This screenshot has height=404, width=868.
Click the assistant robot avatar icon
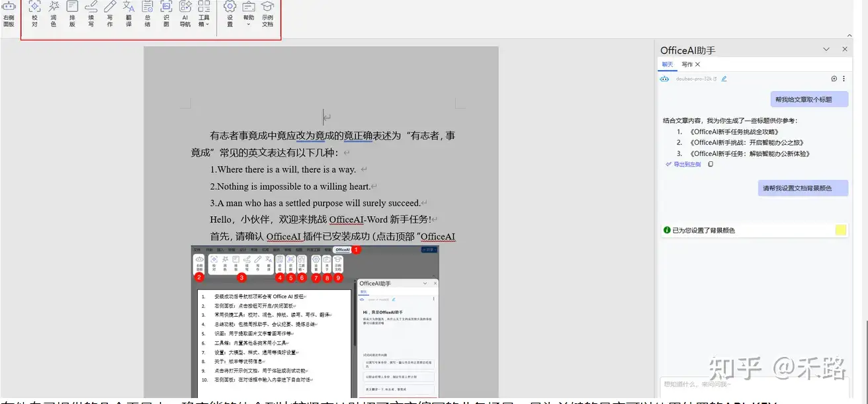tap(665, 79)
